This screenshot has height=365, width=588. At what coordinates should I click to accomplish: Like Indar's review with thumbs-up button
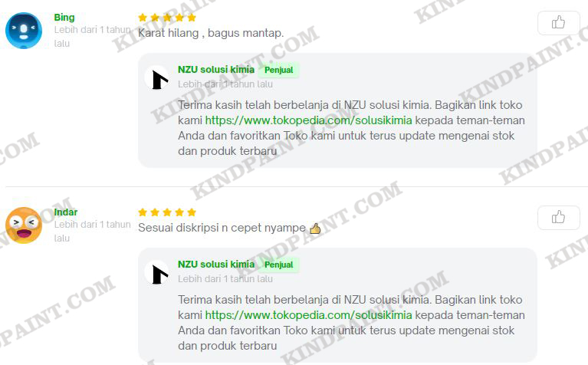pos(558,218)
